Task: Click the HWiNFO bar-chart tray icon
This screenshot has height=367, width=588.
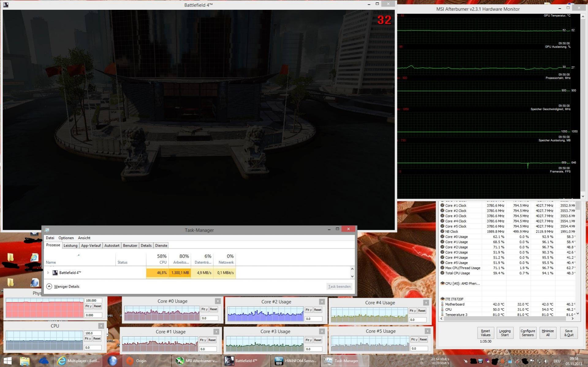Action: (x=480, y=361)
